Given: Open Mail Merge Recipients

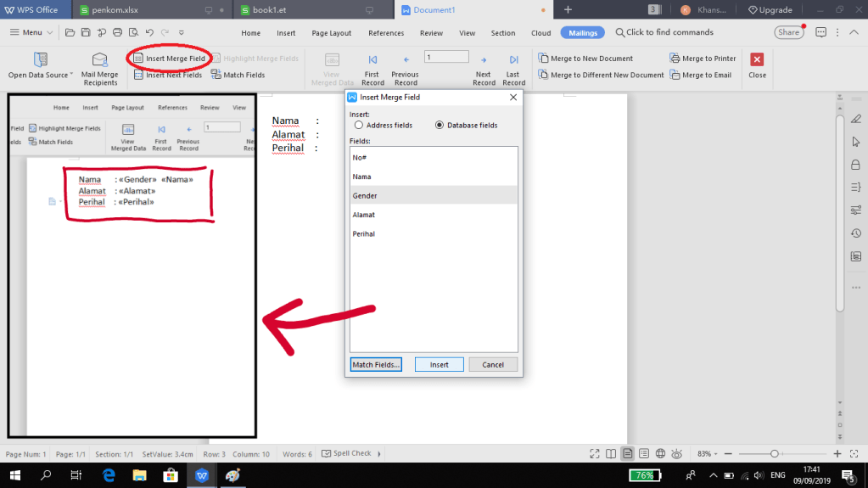Looking at the screenshot, I should (100, 60).
